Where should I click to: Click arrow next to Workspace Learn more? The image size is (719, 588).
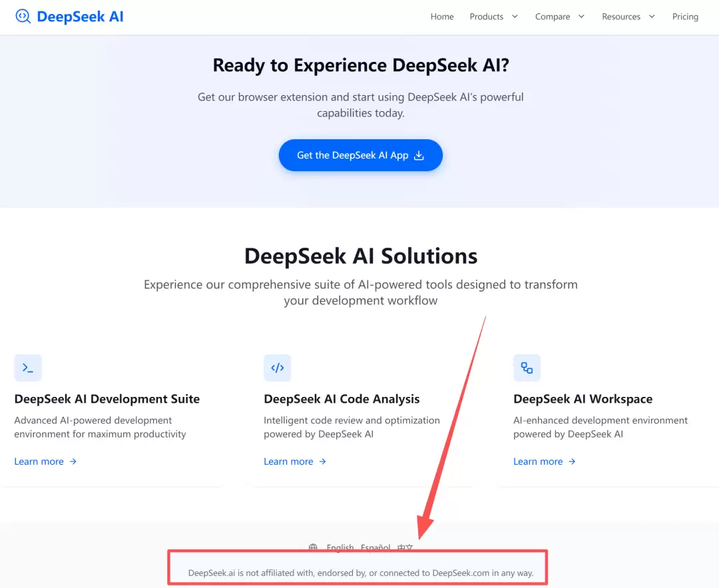[572, 461]
